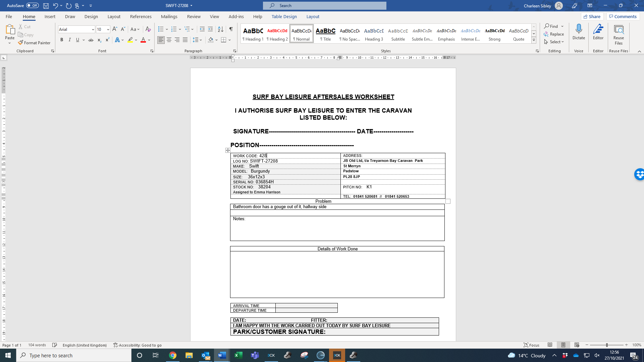This screenshot has width=644, height=362.
Task: Open the Table Design tab
Action: click(284, 16)
